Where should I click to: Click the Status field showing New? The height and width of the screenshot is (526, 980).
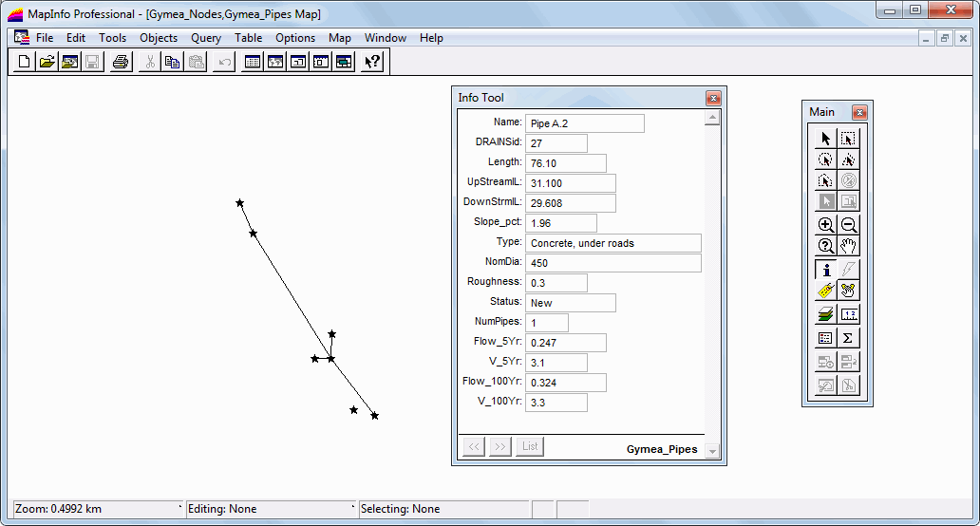570,303
